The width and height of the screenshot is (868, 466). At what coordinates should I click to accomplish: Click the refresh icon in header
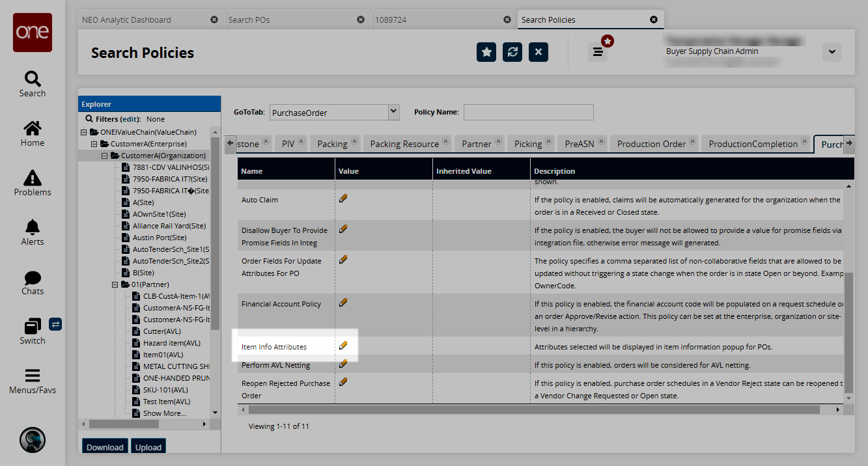(512, 52)
